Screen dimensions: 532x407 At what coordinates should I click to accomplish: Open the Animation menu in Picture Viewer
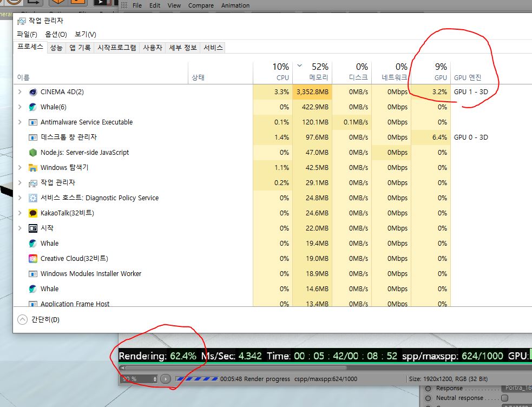click(235, 5)
